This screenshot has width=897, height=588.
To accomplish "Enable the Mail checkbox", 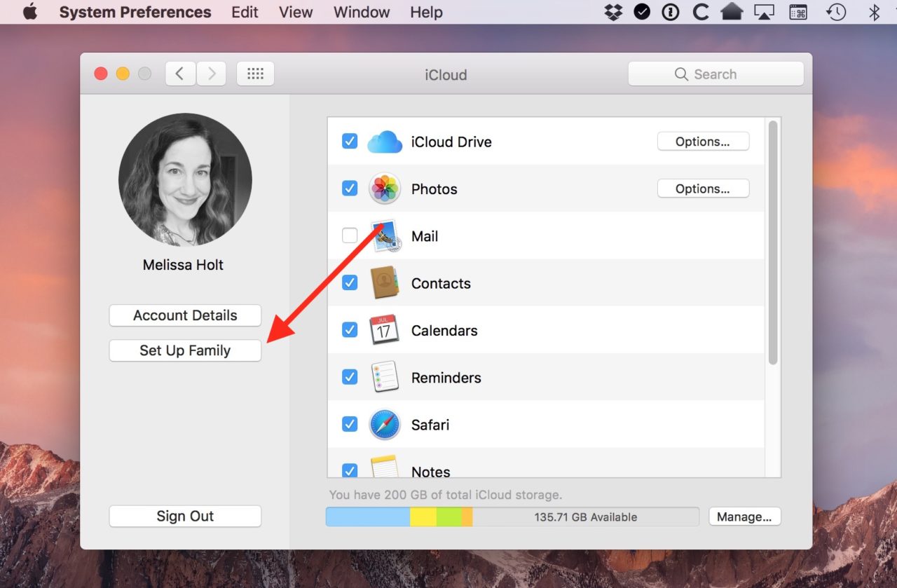I will click(350, 236).
